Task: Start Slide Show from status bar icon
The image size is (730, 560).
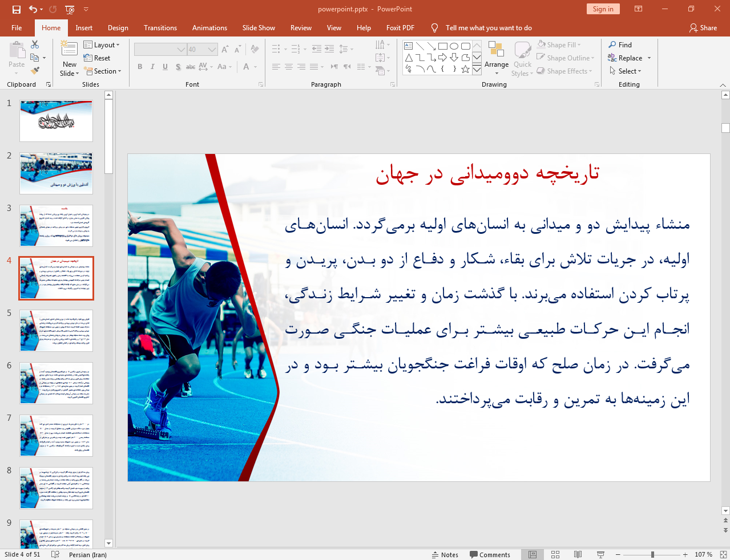Action: point(600,554)
